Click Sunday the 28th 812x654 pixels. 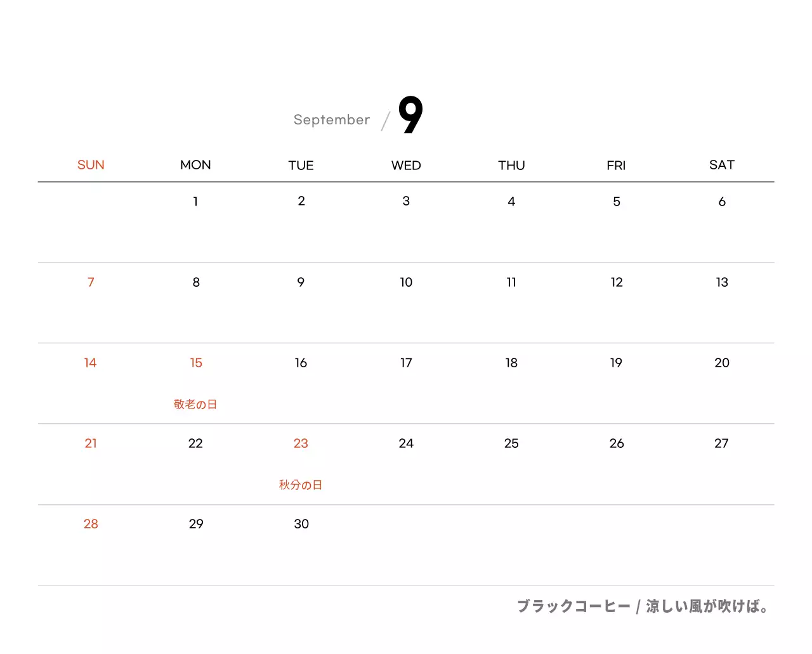91,524
